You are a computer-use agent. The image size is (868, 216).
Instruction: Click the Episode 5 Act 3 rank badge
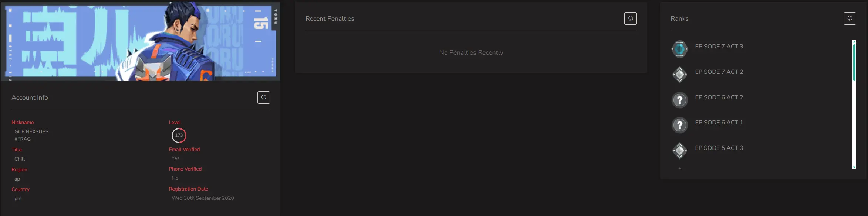point(679,151)
